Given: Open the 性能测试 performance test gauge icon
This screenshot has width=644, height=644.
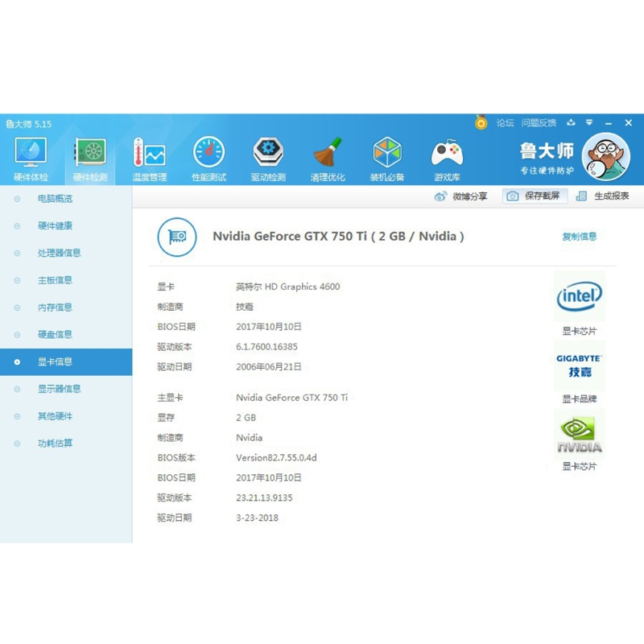Looking at the screenshot, I should point(208,159).
